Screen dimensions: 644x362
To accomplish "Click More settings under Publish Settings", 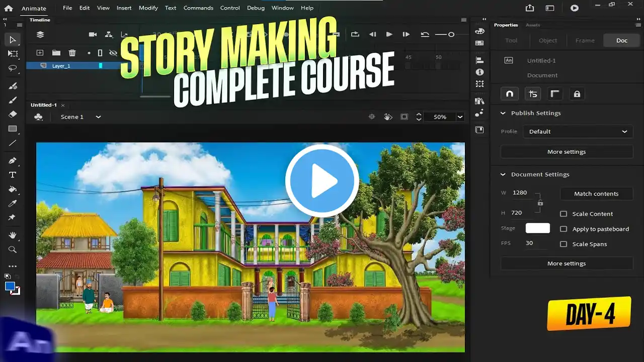I will pyautogui.click(x=567, y=152).
